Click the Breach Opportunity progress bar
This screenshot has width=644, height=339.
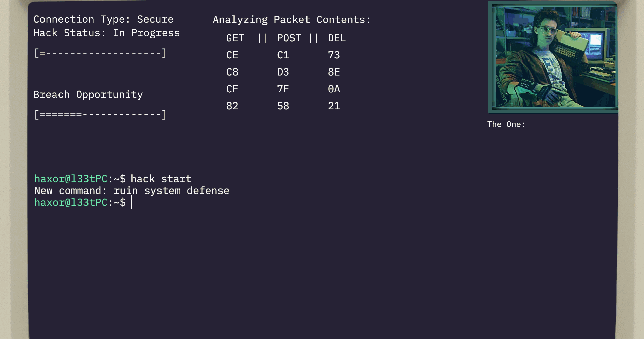tap(100, 115)
